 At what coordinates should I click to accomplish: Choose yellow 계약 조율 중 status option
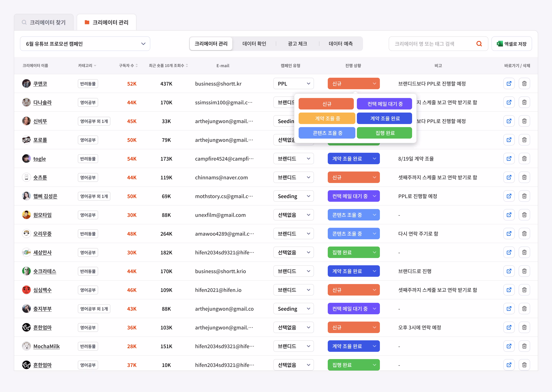tap(327, 118)
